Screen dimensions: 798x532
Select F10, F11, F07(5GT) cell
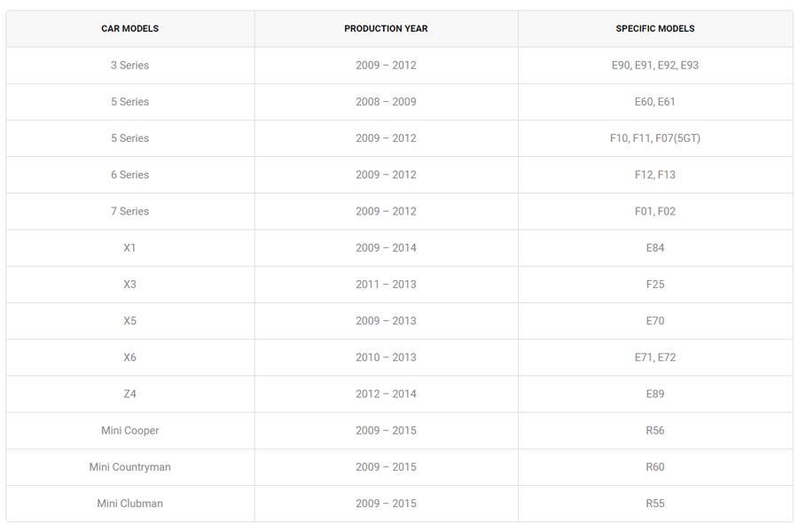[655, 138]
